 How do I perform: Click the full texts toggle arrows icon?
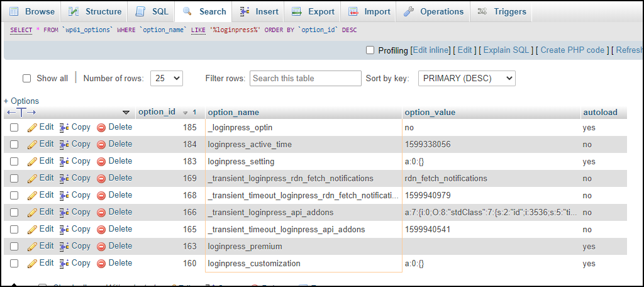pos(21,112)
